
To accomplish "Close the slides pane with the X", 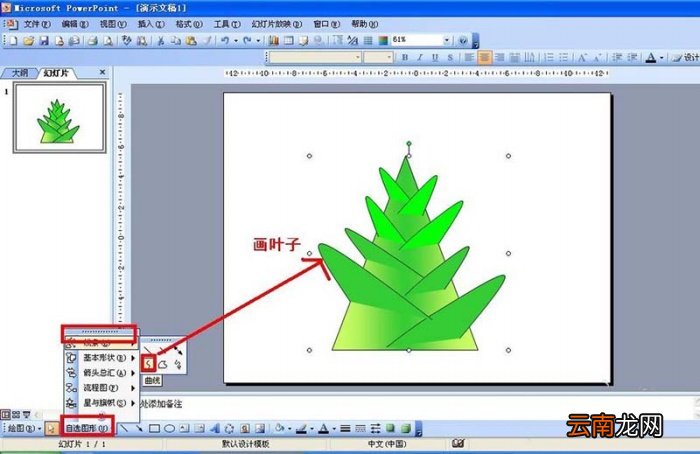I will pyautogui.click(x=102, y=72).
